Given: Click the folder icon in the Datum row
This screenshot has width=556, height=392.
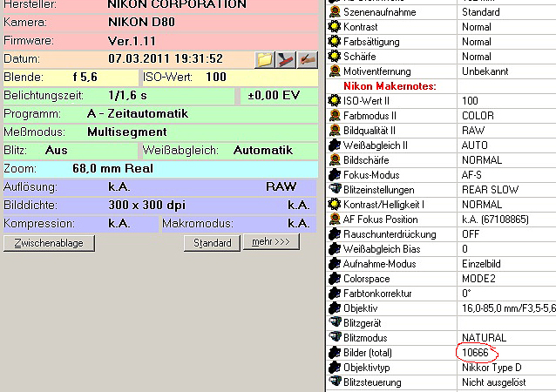Looking at the screenshot, I should (265, 59).
